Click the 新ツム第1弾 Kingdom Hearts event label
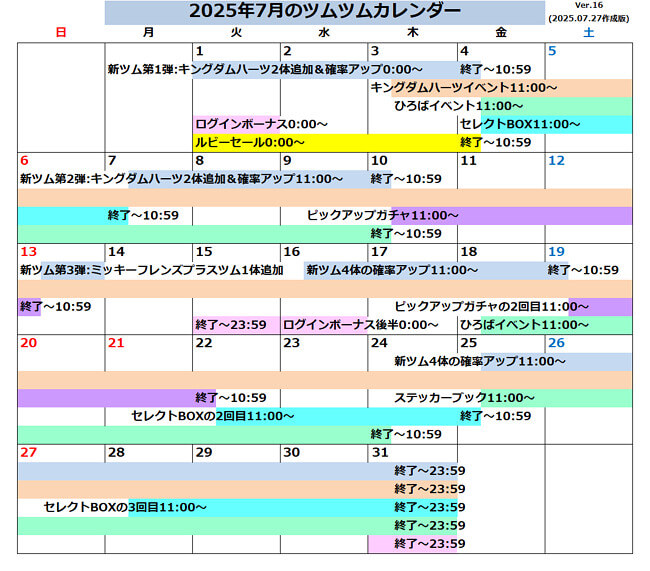650x571 pixels. click(x=250, y=69)
